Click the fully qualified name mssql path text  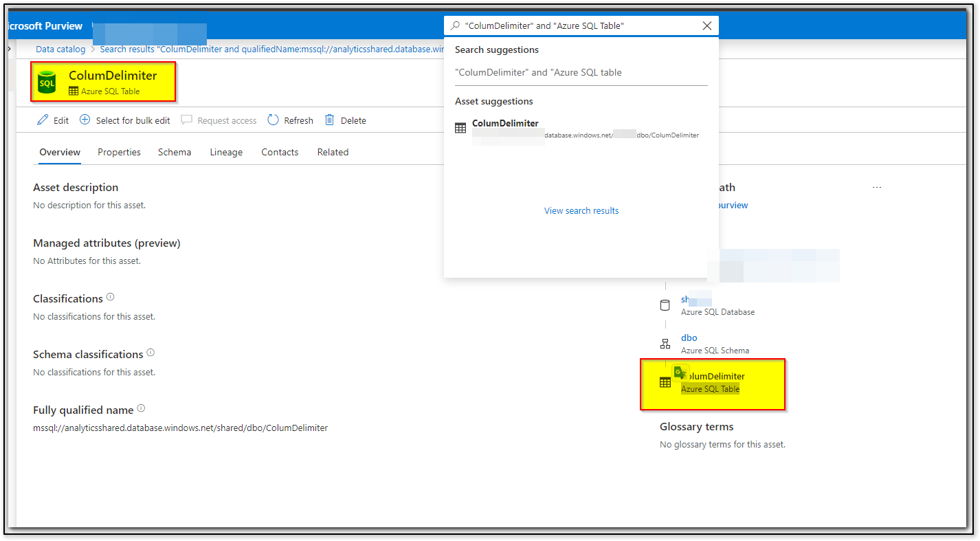click(180, 428)
